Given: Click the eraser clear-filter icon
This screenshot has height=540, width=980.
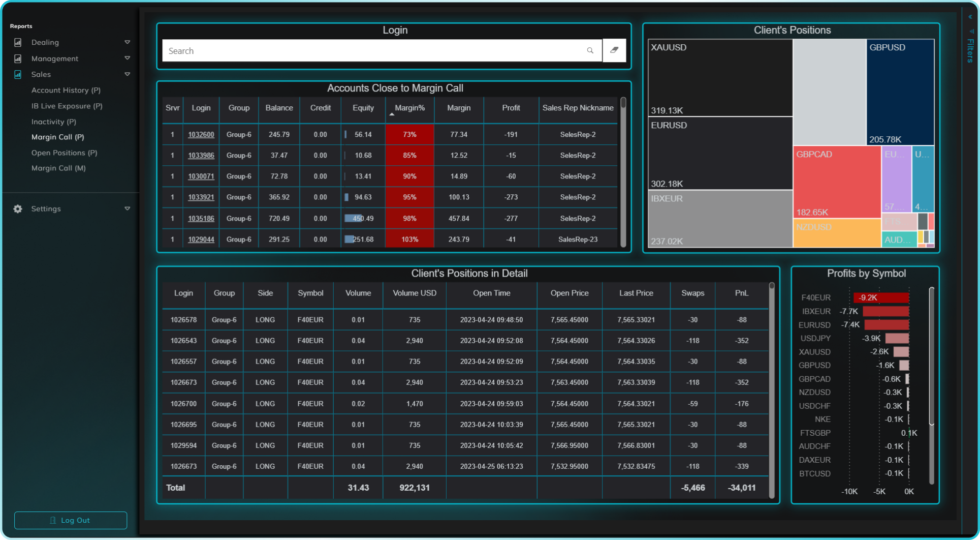Looking at the screenshot, I should pos(614,50).
